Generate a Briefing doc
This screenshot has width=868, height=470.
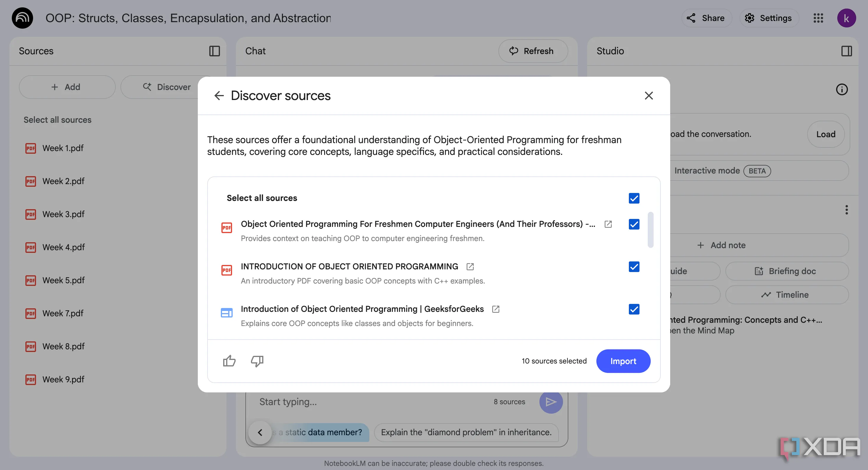tap(787, 271)
